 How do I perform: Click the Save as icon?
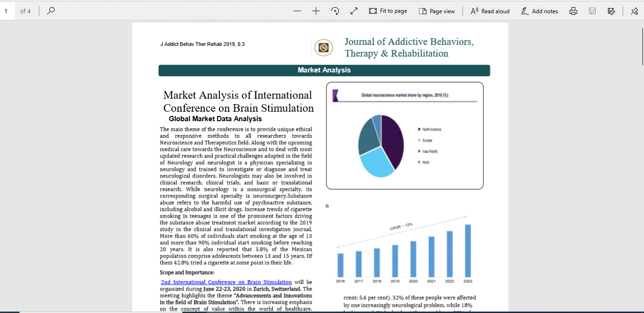611,11
